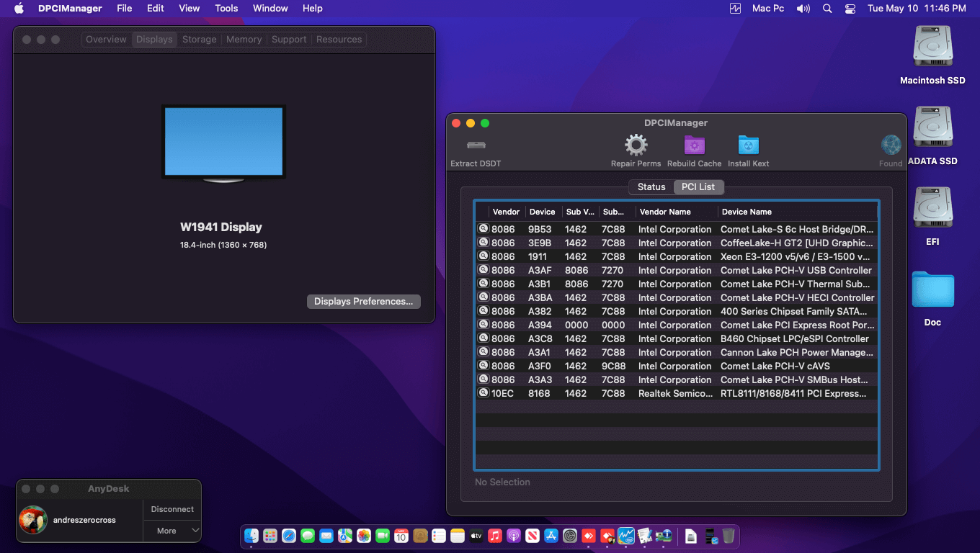The width and height of the screenshot is (980, 553).
Task: Open the EFI drive on the desktop
Action: click(932, 208)
